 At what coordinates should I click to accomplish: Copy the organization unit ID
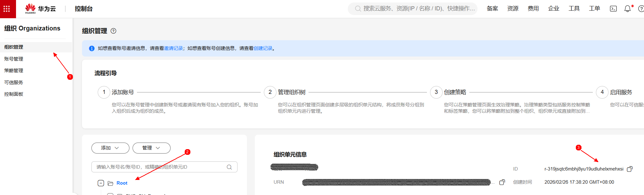[x=630, y=169]
